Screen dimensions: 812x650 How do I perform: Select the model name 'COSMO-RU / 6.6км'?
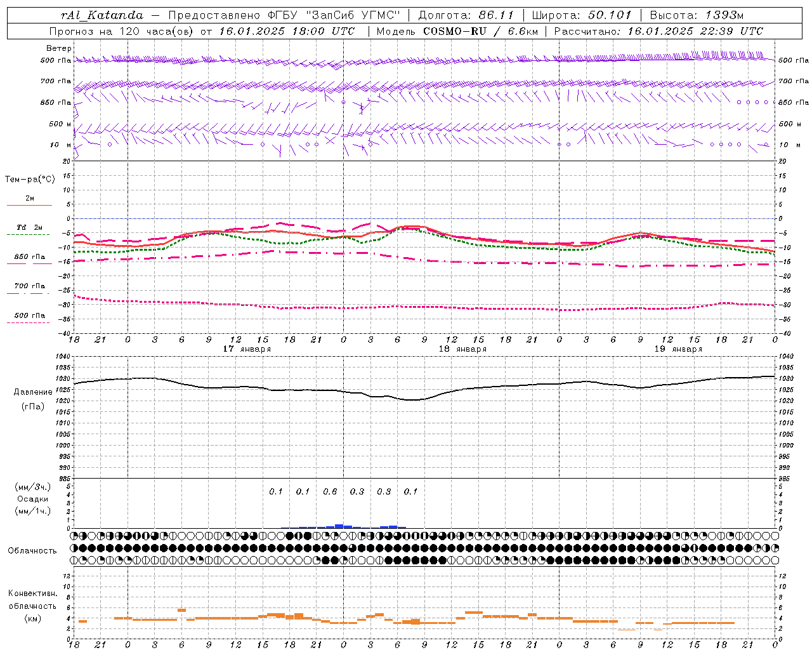pyautogui.click(x=480, y=31)
